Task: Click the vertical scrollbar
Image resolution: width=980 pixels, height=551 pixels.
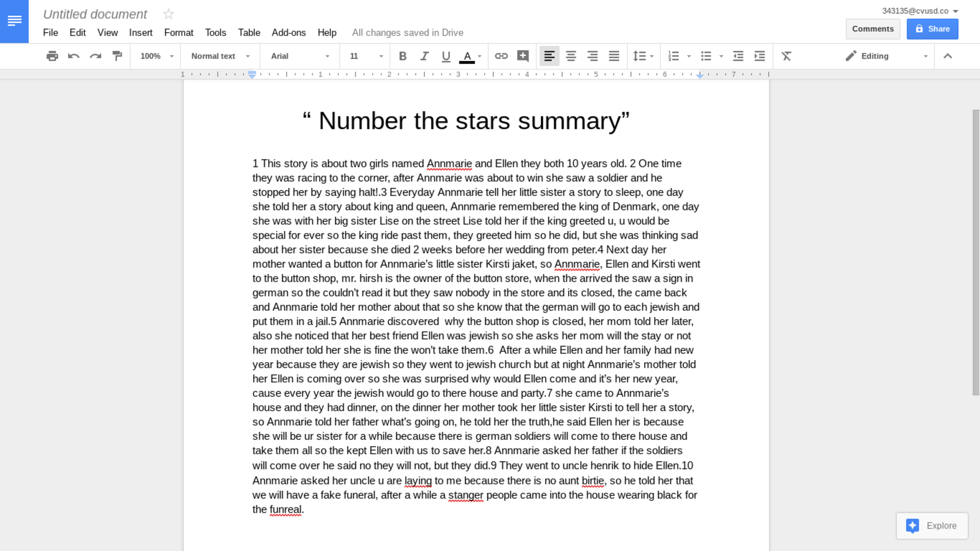Action: point(976,252)
